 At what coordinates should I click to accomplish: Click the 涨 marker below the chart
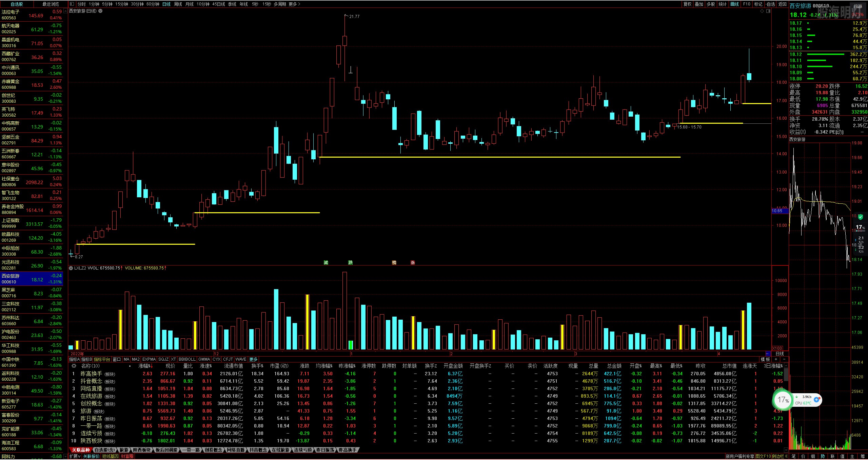click(x=413, y=263)
